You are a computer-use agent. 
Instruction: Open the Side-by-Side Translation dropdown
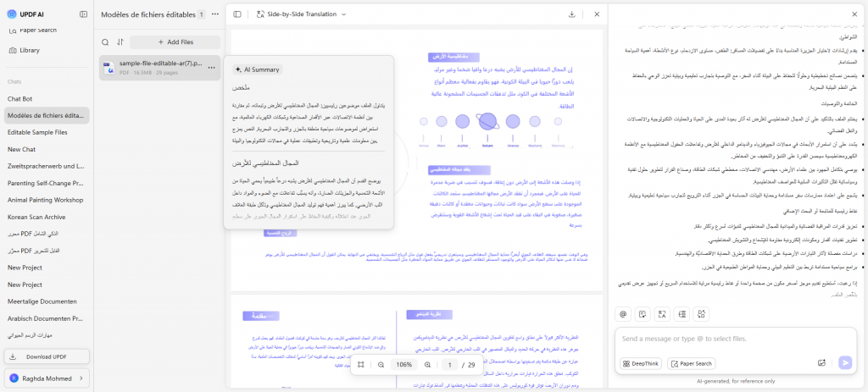point(302,14)
